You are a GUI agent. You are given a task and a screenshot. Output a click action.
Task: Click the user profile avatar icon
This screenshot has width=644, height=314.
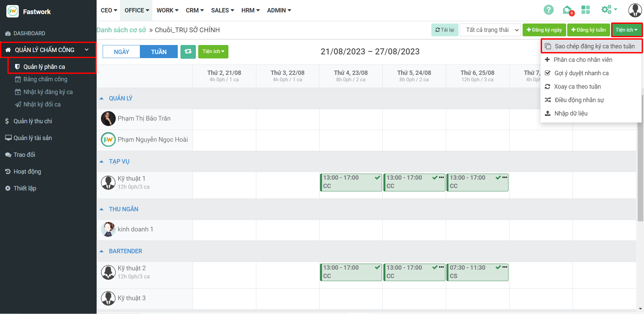635,10
